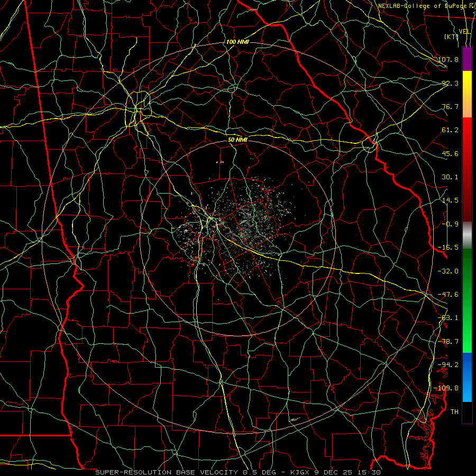
Task: Select the black TH segment of the color bar
Action: [467, 412]
